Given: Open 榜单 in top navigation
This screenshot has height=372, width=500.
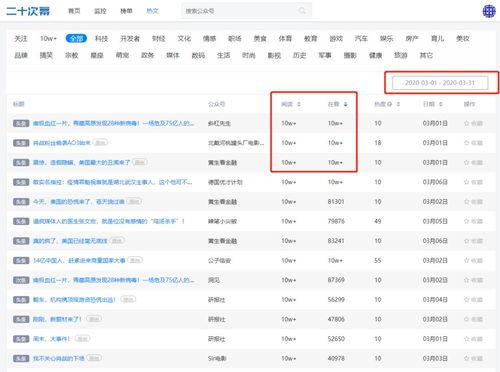Looking at the screenshot, I should tap(126, 11).
